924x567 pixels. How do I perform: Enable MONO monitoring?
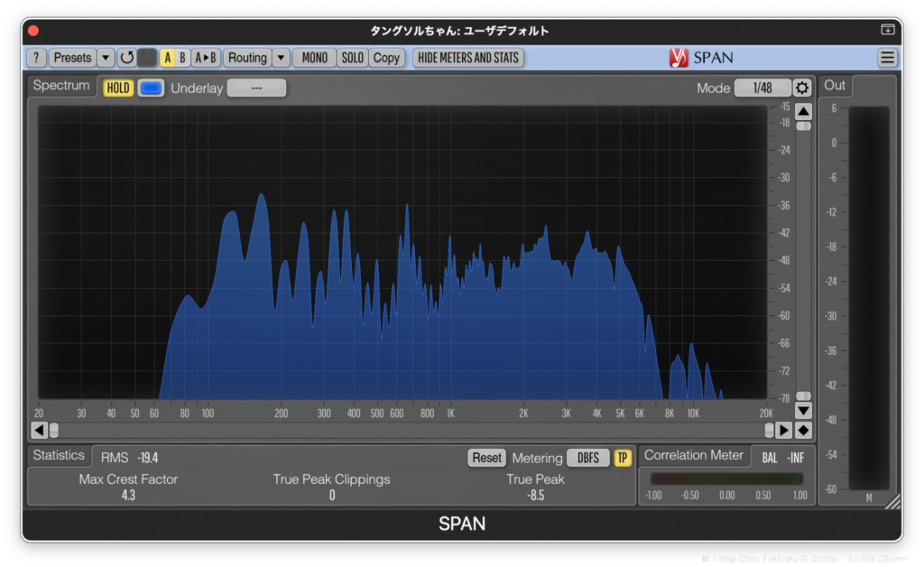tap(314, 58)
